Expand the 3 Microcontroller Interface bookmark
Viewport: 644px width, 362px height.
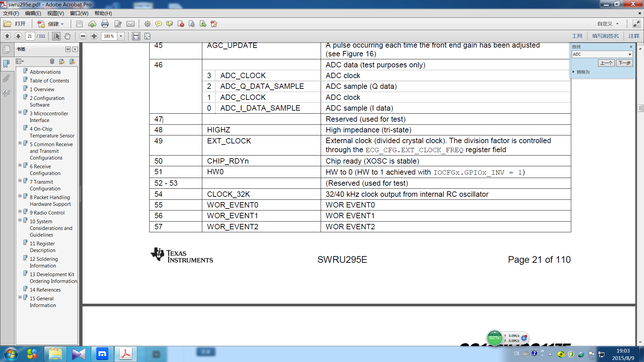coord(20,112)
